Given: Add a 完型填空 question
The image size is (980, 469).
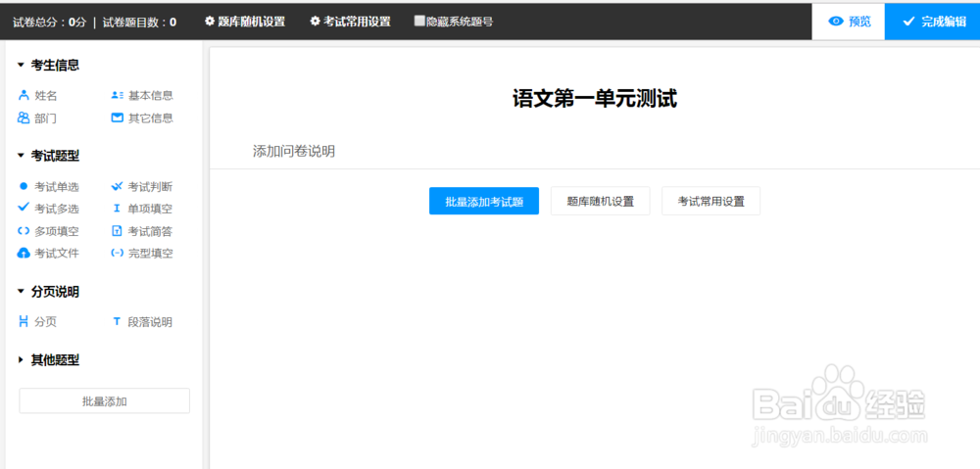Looking at the screenshot, I should coord(142,253).
